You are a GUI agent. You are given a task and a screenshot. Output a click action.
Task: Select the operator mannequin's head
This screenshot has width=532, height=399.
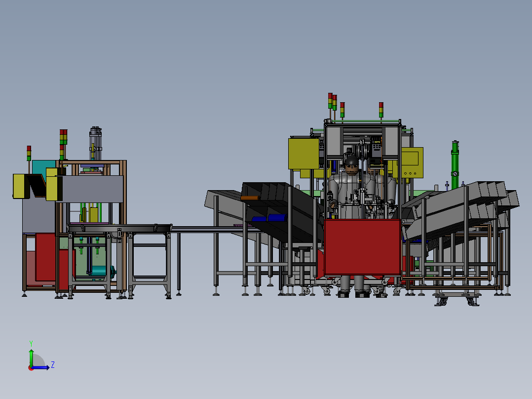(x=351, y=165)
